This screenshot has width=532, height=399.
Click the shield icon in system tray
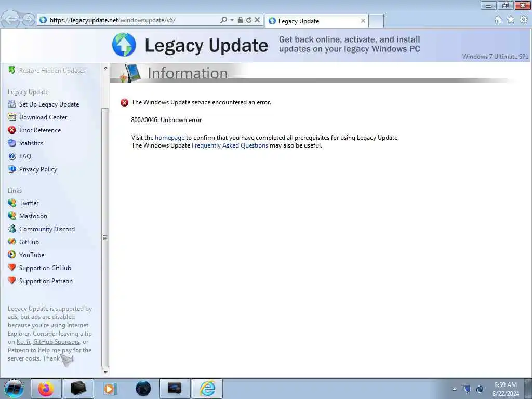click(467, 389)
